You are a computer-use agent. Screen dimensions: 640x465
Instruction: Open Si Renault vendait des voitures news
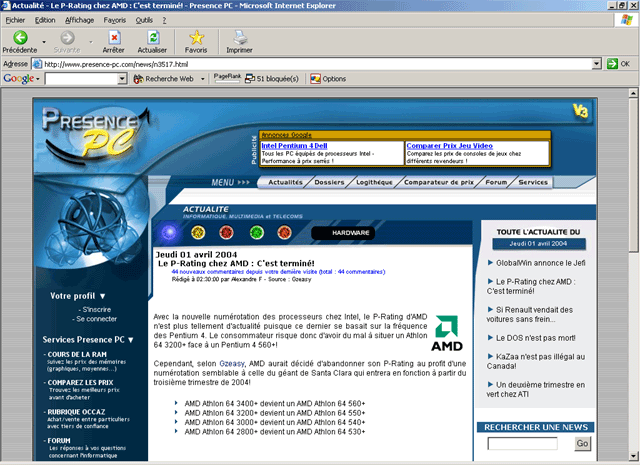[x=530, y=314]
